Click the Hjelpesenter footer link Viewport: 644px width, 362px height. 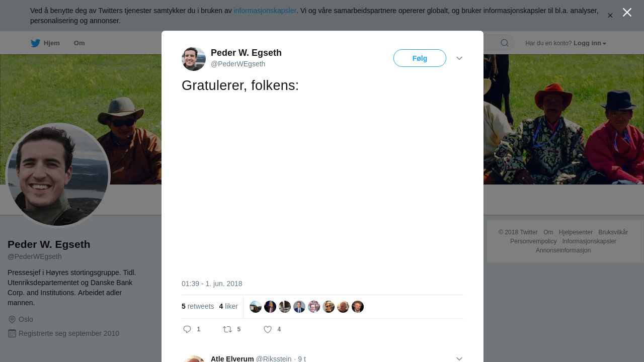click(x=576, y=232)
